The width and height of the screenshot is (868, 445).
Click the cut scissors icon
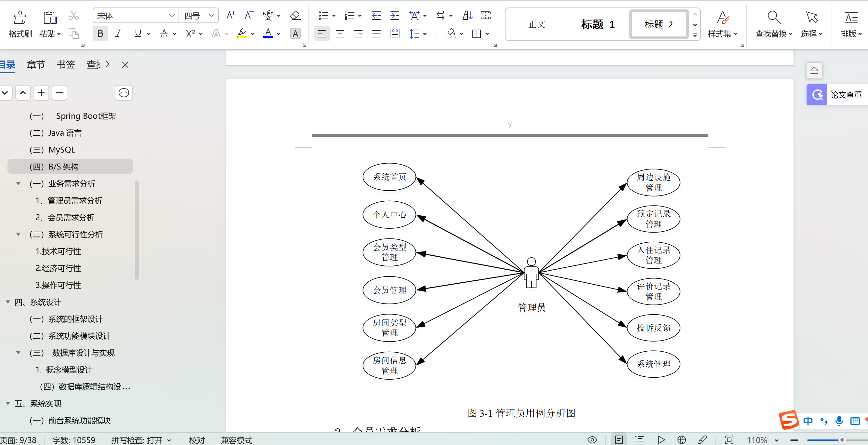(73, 16)
